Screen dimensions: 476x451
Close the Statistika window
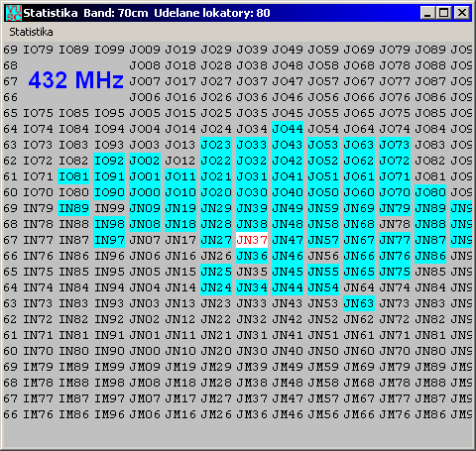pyautogui.click(x=462, y=13)
